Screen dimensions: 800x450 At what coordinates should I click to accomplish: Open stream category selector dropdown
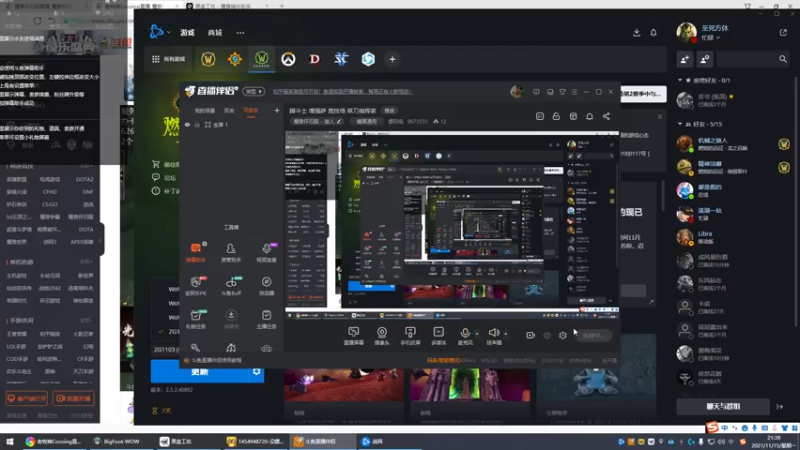317,121
